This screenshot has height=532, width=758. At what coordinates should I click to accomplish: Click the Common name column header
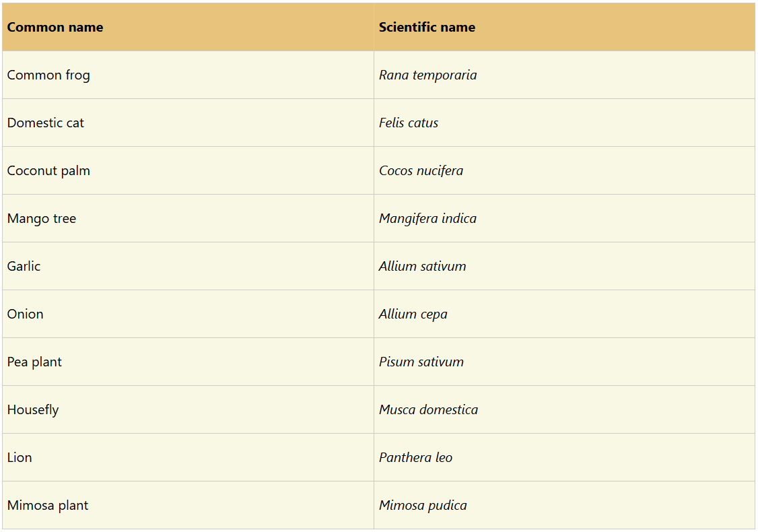point(55,28)
